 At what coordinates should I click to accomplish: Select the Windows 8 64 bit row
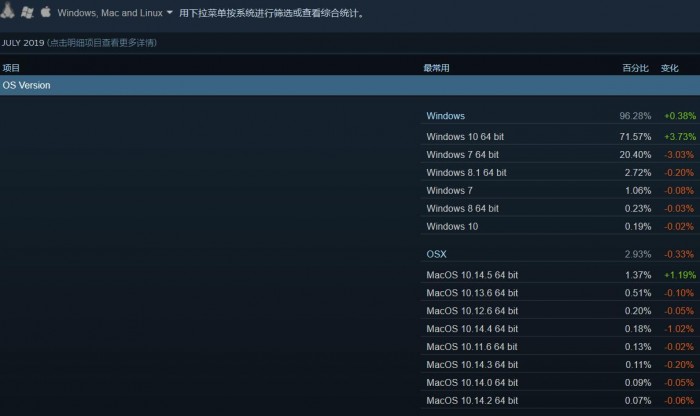pos(560,208)
